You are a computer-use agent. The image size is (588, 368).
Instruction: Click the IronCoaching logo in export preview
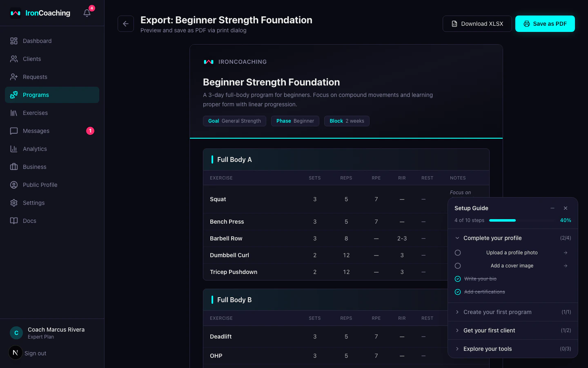pos(209,62)
